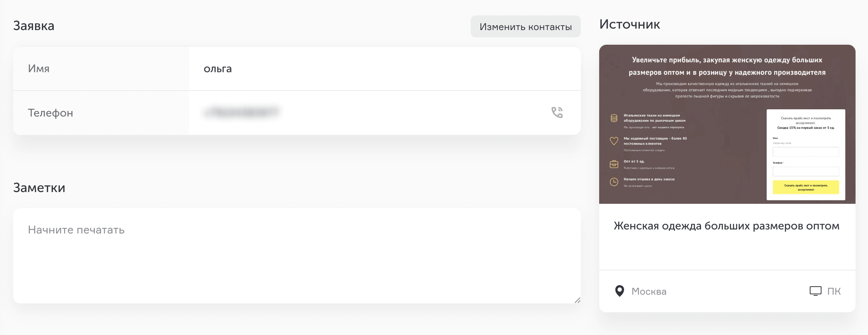Click the Moscow location pin icon
This screenshot has width=868, height=335.
(x=619, y=291)
